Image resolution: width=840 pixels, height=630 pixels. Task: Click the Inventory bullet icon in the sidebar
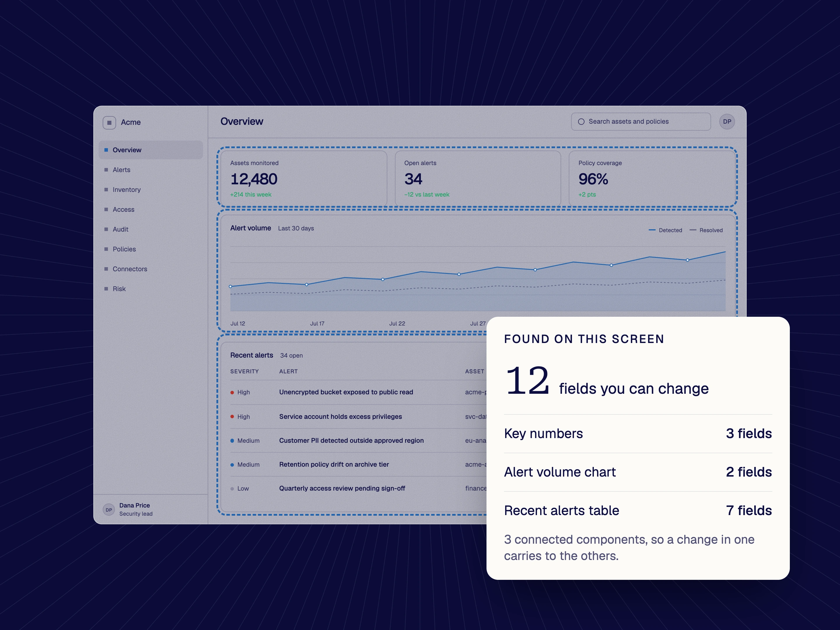[x=106, y=190]
